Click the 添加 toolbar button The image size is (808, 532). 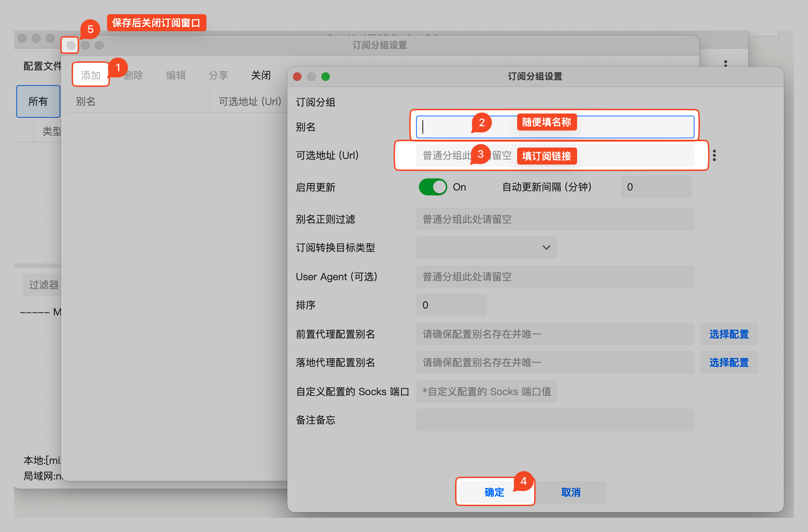pos(90,75)
